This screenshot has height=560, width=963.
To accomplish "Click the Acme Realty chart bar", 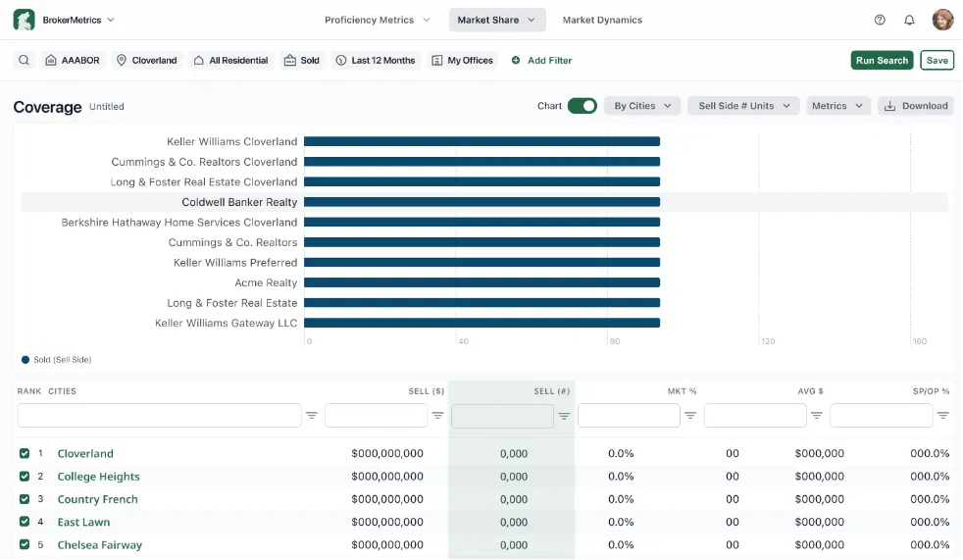I will [x=482, y=282].
